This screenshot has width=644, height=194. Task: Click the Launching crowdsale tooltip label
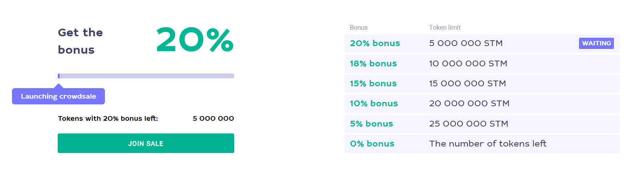(58, 96)
